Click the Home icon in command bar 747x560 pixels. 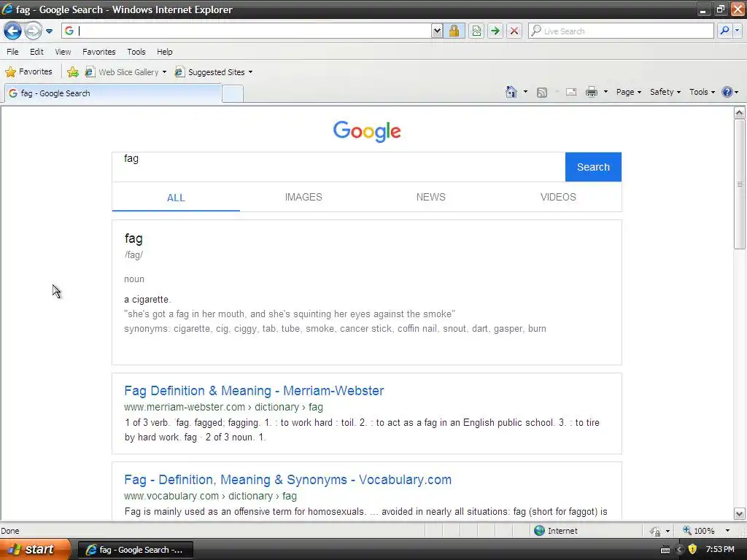[511, 92]
